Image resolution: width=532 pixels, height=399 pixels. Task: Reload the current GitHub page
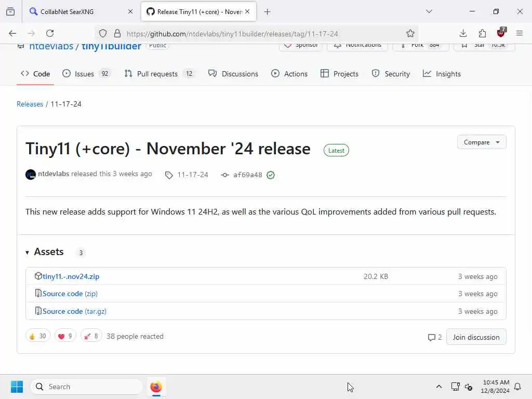point(50,33)
